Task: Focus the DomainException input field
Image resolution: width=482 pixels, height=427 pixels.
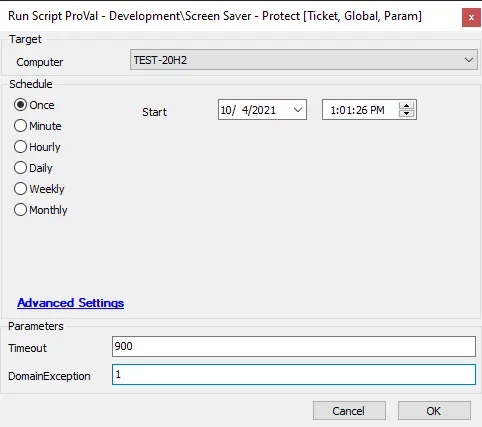Action: (x=294, y=374)
